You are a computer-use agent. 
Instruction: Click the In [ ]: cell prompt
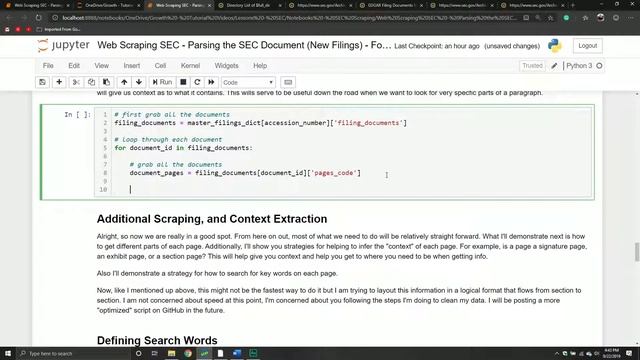[78, 115]
